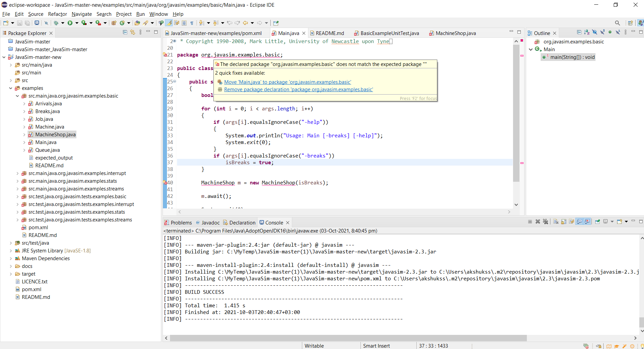Open the Refactor menu
Screen dimensions: 644x349
[58, 14]
